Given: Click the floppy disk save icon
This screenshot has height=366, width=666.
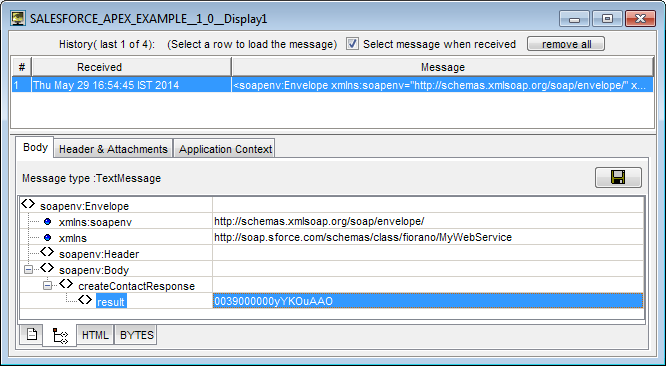Looking at the screenshot, I should [618, 177].
